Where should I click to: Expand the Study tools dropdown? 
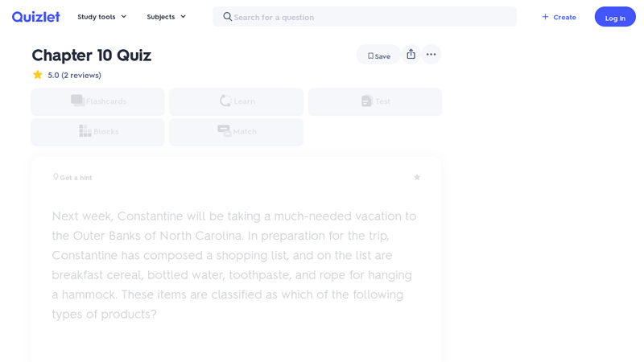[102, 17]
